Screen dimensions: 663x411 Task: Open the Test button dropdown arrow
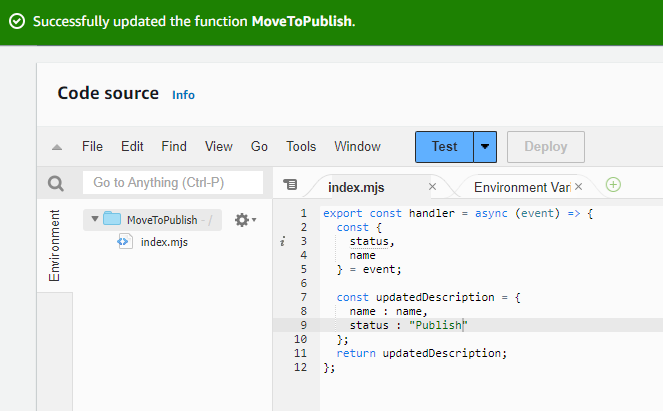[x=485, y=146]
